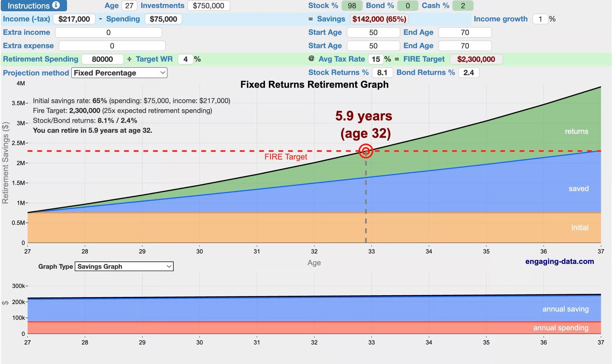Edit End Age for Extra expense
Viewport: 612px width, 364px height.
click(465, 46)
